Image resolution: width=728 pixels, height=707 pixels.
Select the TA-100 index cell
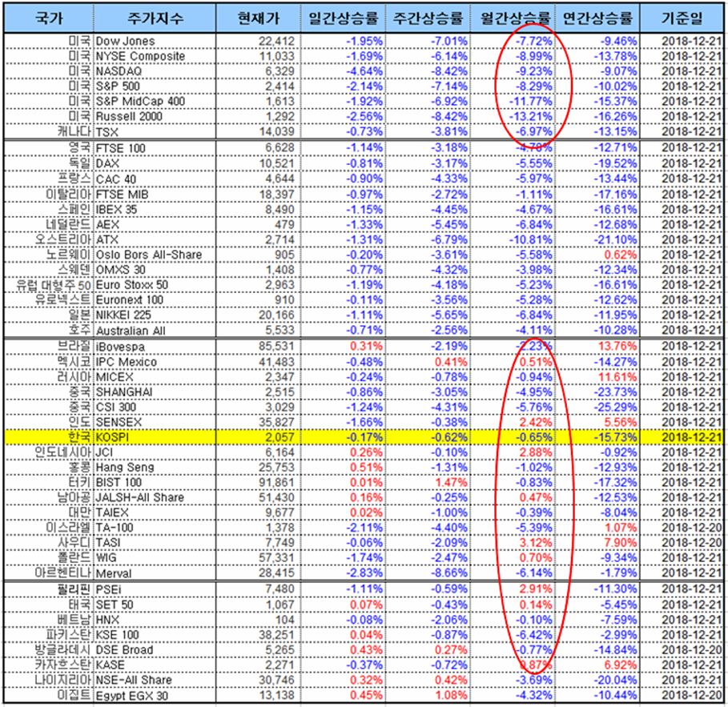click(x=155, y=528)
